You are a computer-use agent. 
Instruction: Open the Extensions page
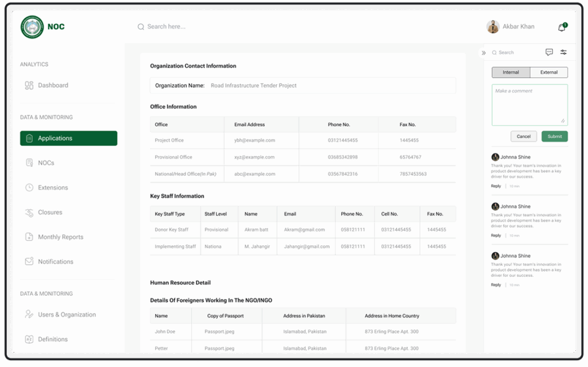pyautogui.click(x=53, y=188)
